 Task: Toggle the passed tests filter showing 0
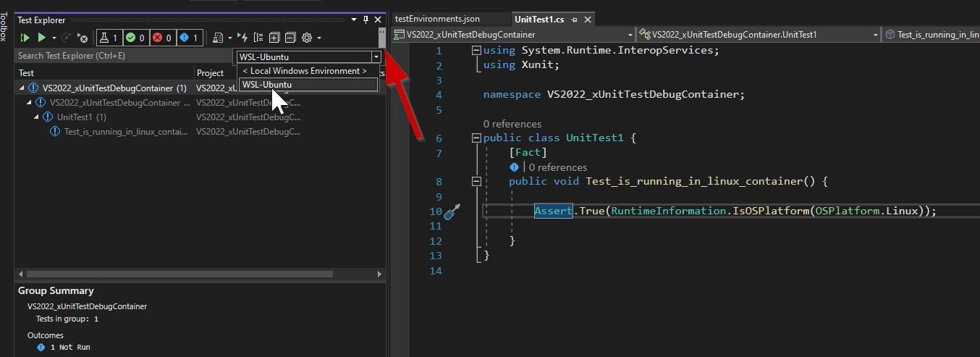135,38
